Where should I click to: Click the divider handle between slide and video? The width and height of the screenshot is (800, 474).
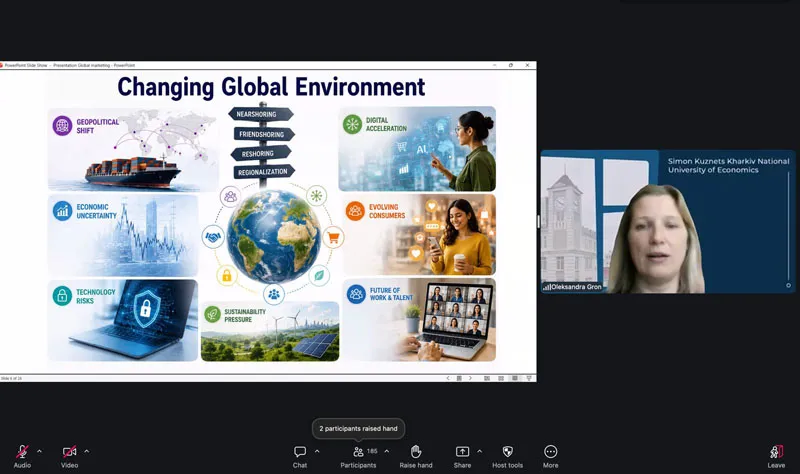coord(538,221)
